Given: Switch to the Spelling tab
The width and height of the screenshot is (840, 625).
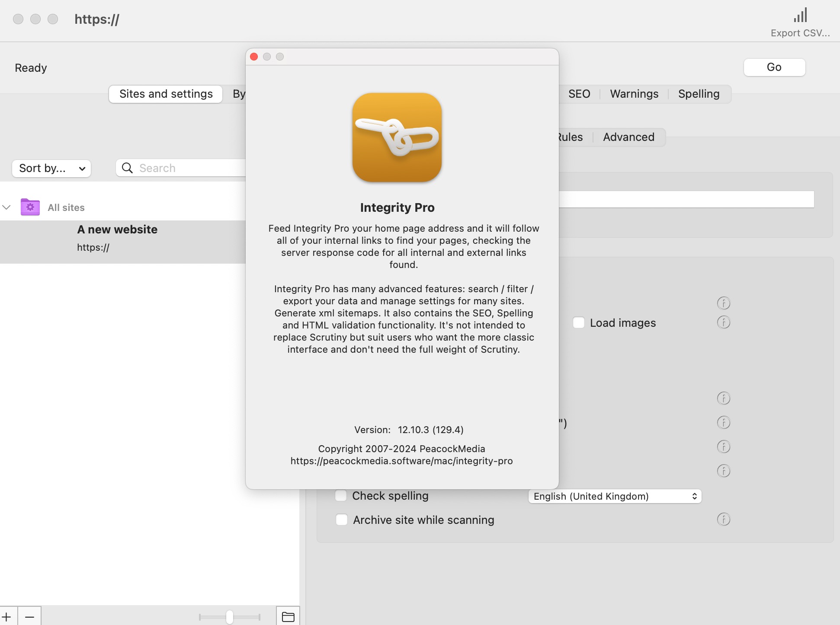Looking at the screenshot, I should pos(699,94).
